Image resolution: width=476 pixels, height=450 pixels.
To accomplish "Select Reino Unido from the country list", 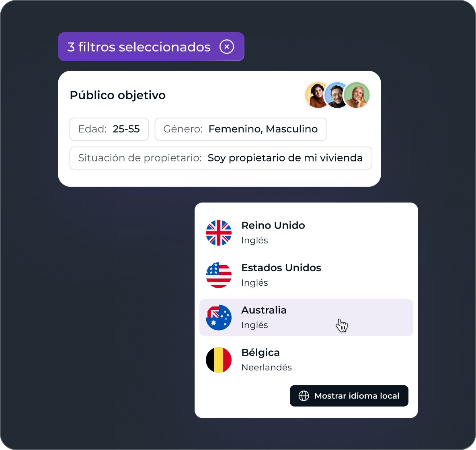I will pyautogui.click(x=306, y=233).
